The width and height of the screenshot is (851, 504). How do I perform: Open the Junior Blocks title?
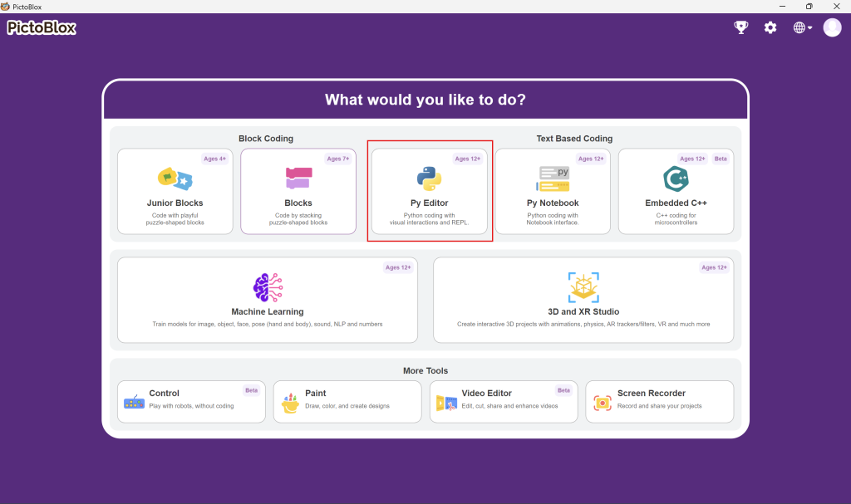(x=175, y=203)
